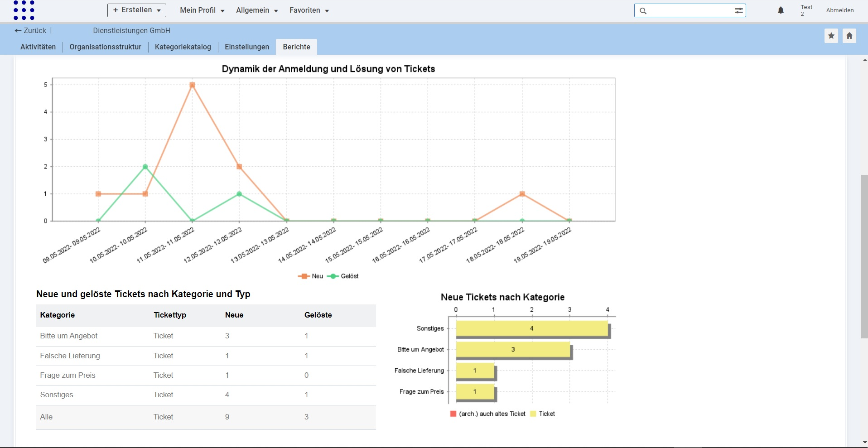
Task: Click Neue Tickets nach Kategorie chart title
Action: pos(503,297)
